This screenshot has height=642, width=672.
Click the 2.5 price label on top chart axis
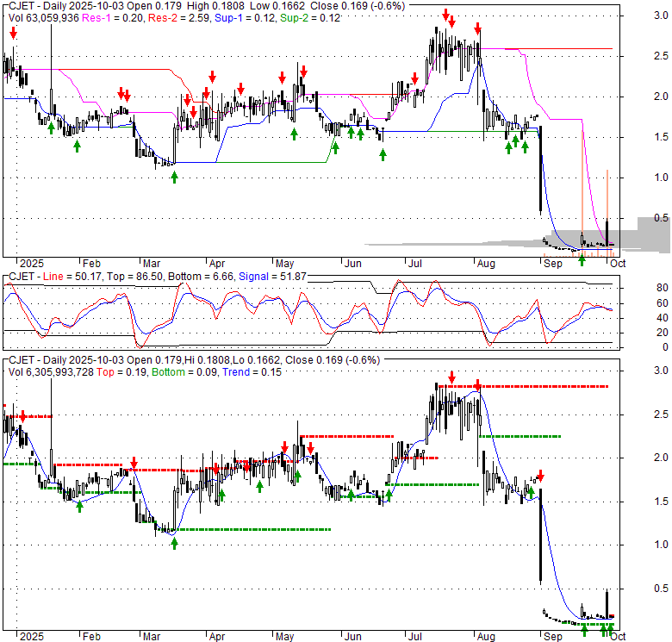(661, 56)
